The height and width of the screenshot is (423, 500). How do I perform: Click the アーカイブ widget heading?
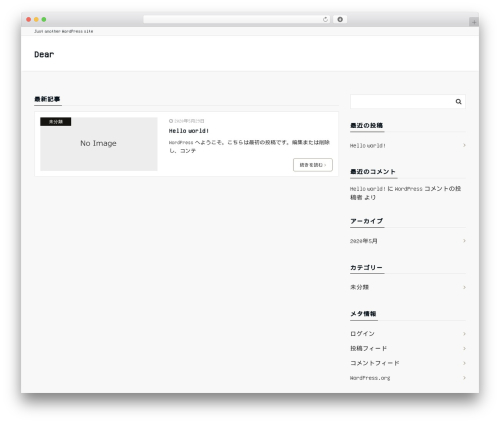366,221
